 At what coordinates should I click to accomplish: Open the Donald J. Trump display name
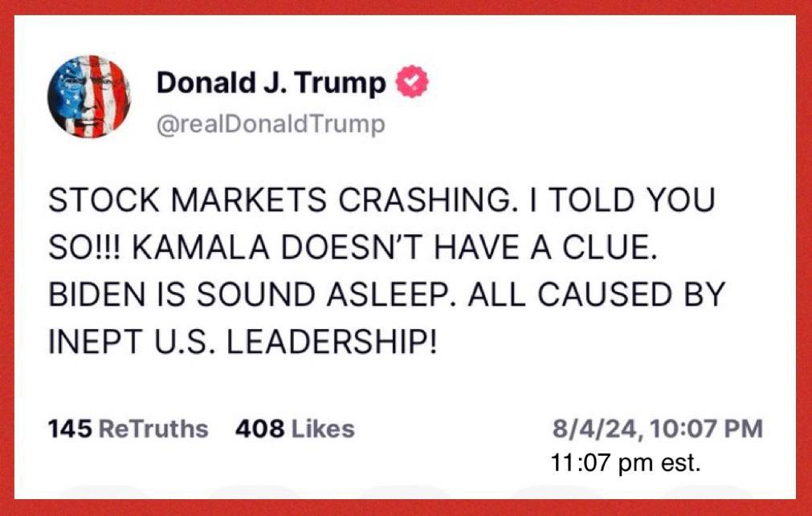(x=271, y=83)
